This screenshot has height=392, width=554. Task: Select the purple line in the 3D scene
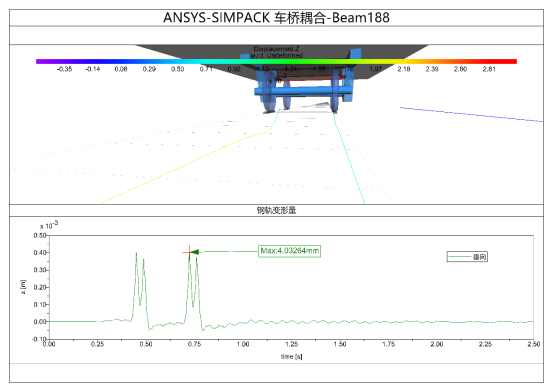point(472,115)
